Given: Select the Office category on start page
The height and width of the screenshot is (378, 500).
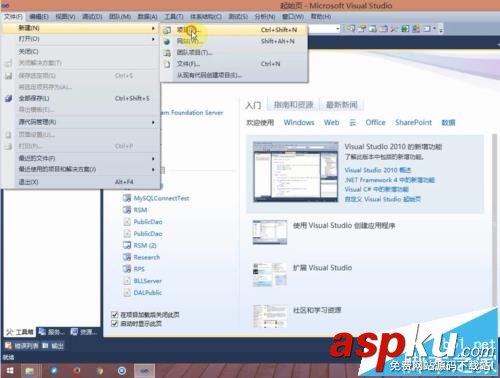Looking at the screenshot, I should click(375, 122).
